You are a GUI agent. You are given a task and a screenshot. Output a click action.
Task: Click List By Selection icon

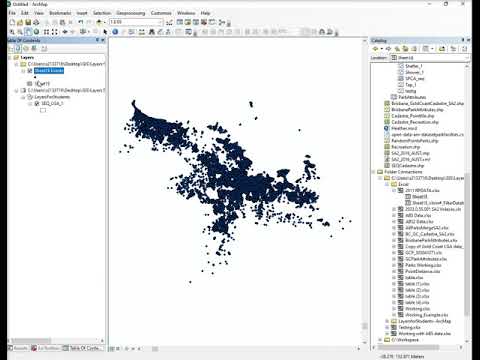[34, 49]
